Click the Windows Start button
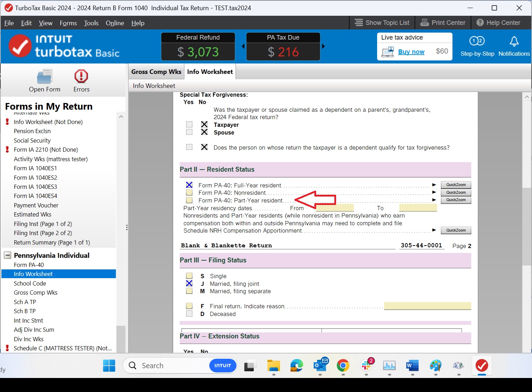 click(x=109, y=366)
